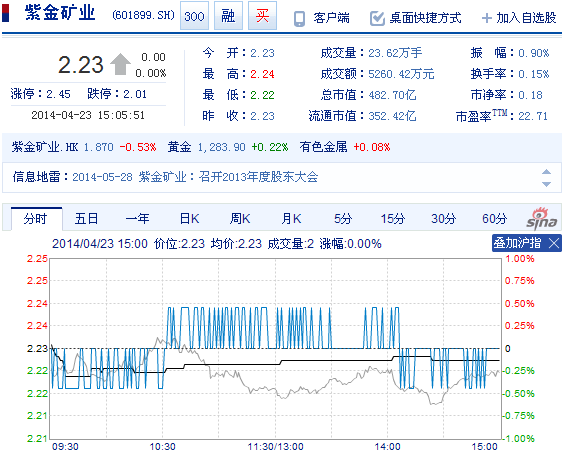562x453 pixels.
Task: Click the 市盈率 TTM value 22.71
Action: (533, 116)
